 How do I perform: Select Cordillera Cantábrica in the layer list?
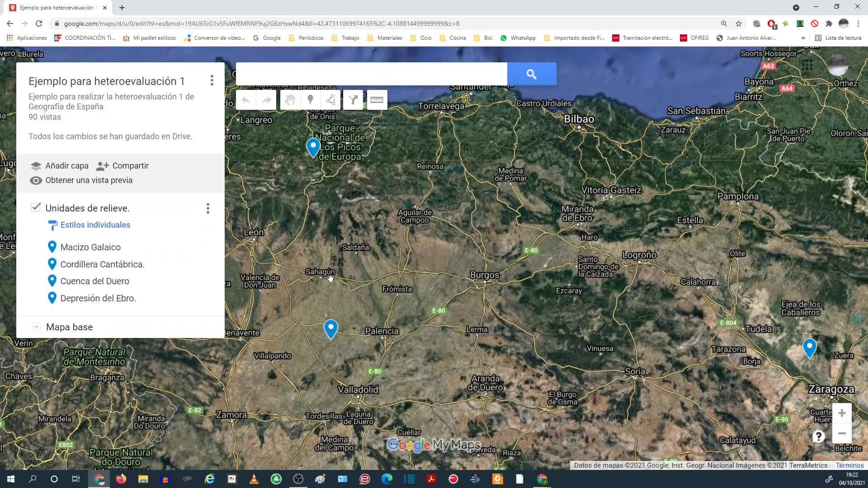pyautogui.click(x=102, y=264)
